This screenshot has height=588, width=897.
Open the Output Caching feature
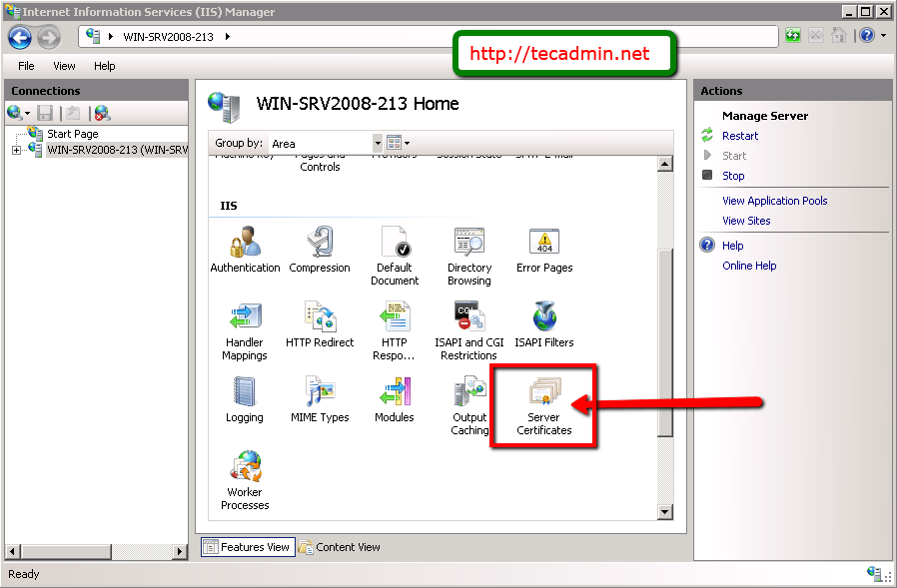click(x=469, y=397)
